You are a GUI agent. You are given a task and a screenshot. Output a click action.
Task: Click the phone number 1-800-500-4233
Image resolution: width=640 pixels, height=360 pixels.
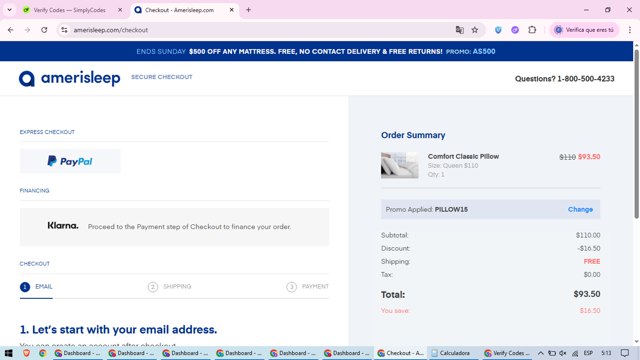(586, 79)
